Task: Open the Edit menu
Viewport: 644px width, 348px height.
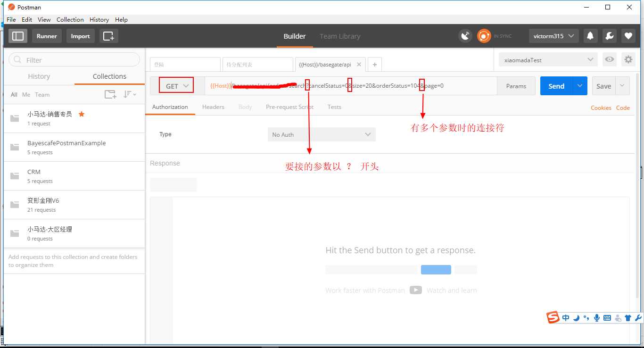Action: click(27, 19)
